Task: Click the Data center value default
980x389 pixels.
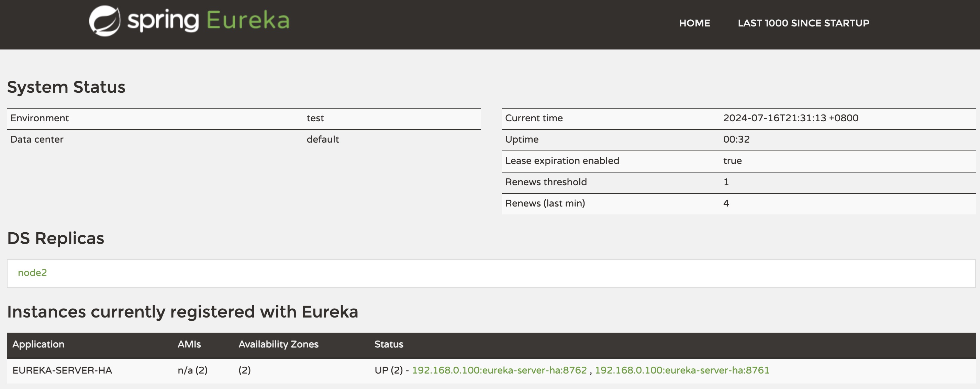Action: coord(323,139)
